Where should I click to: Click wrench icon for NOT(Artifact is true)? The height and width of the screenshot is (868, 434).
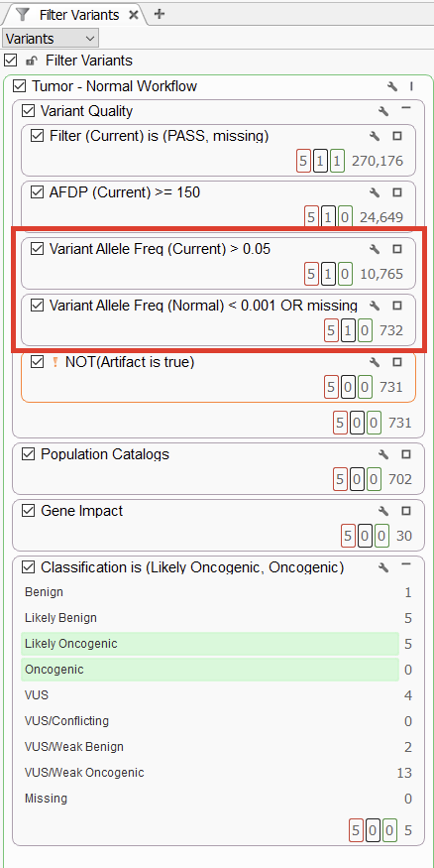(x=375, y=362)
